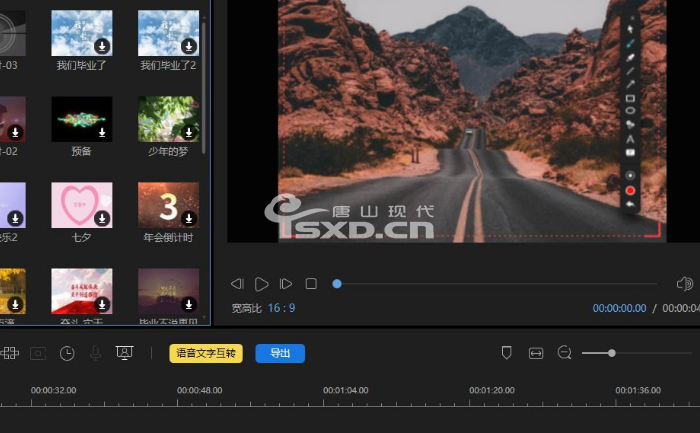Step forward to the next frame
The image size is (700, 433).
tap(286, 283)
